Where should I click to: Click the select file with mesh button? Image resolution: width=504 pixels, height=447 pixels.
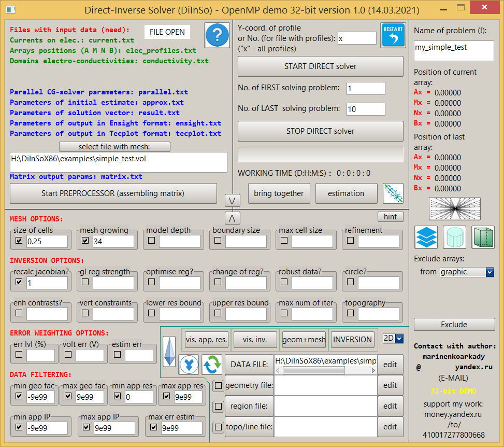[114, 147]
